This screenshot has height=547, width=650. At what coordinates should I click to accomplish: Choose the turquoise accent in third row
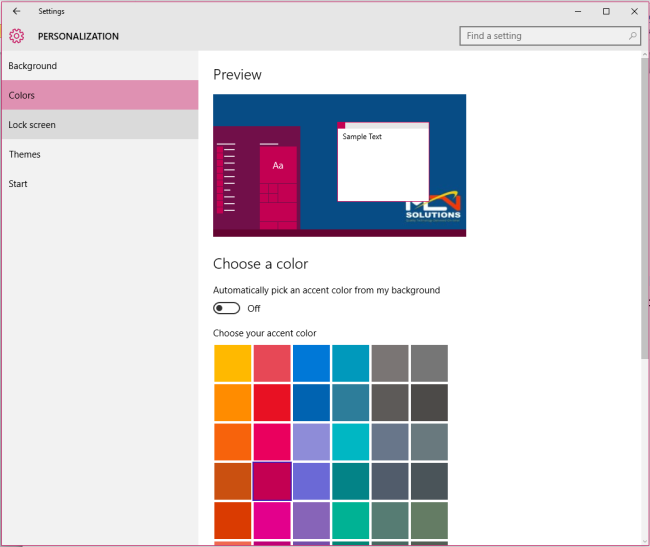click(x=351, y=442)
